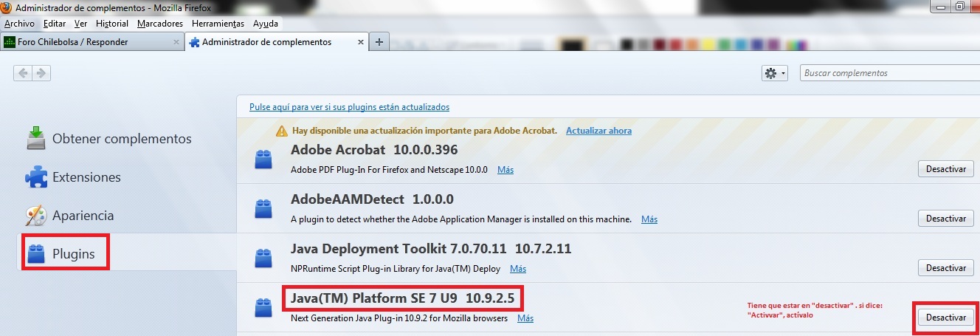Open the Archivo menu
This screenshot has height=336, width=980.
pyautogui.click(x=19, y=24)
